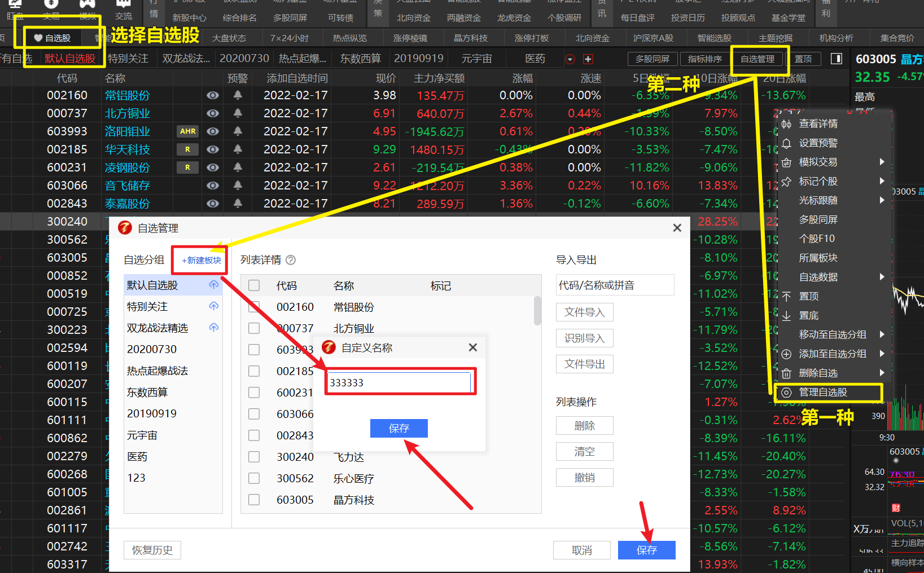Open the 涨停棱镜 tab

(x=410, y=38)
